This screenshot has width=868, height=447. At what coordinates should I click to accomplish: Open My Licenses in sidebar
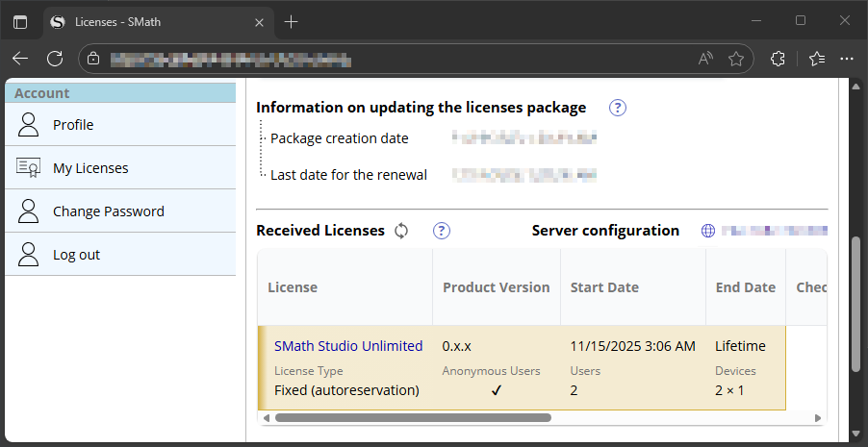120,167
